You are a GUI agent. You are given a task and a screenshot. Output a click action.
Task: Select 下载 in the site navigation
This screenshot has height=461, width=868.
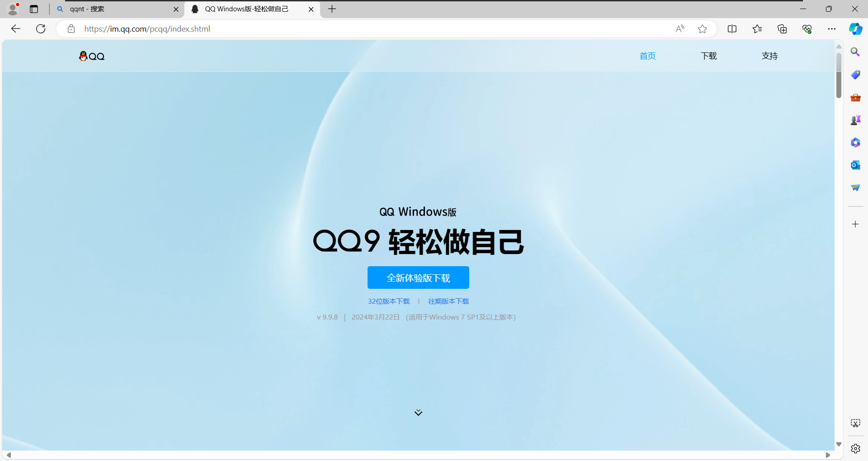pyautogui.click(x=708, y=56)
